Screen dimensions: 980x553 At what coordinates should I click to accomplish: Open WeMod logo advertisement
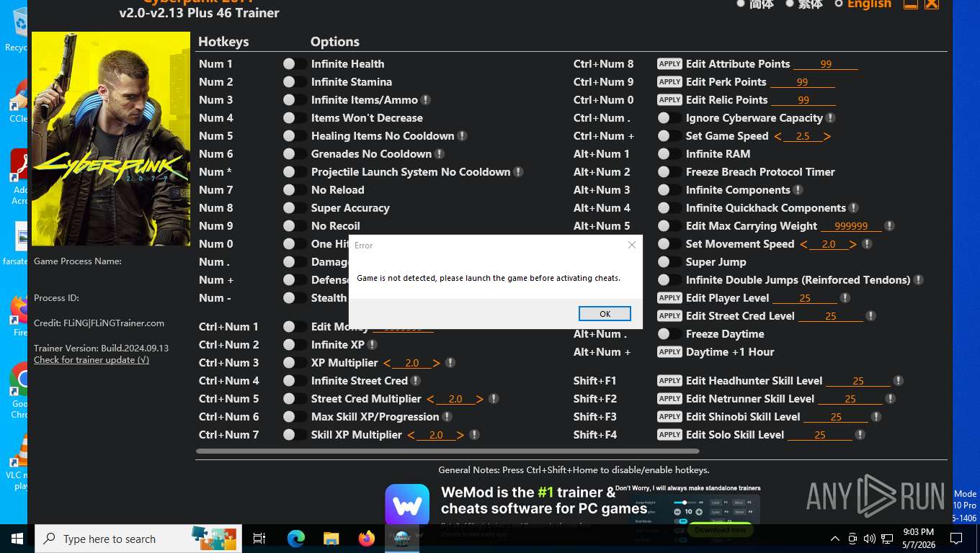[408, 505]
